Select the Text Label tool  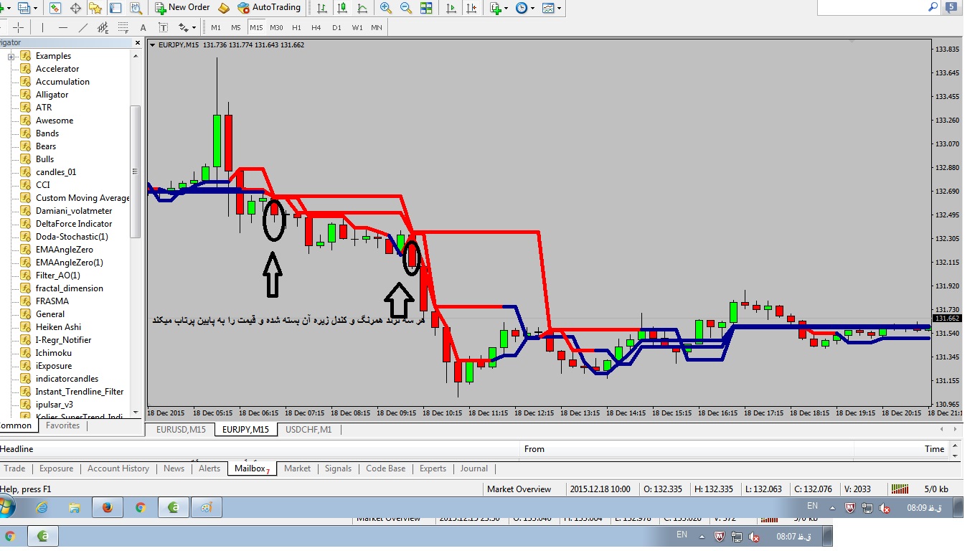point(164,27)
